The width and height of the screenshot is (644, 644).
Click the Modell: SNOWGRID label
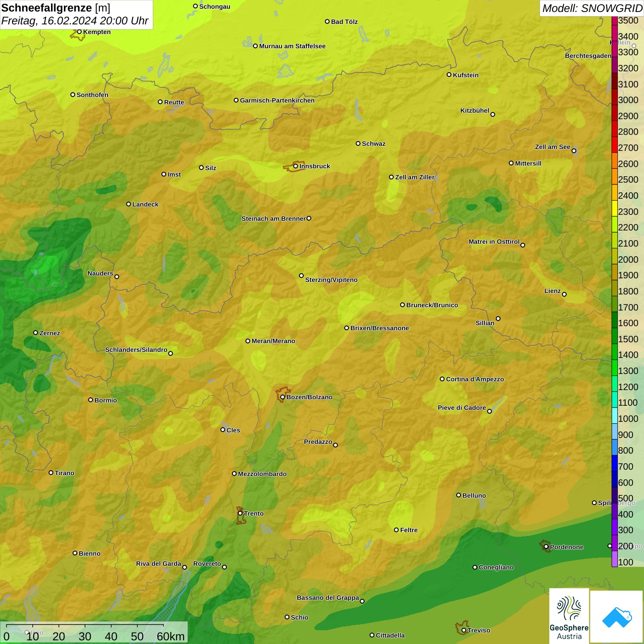click(x=592, y=8)
